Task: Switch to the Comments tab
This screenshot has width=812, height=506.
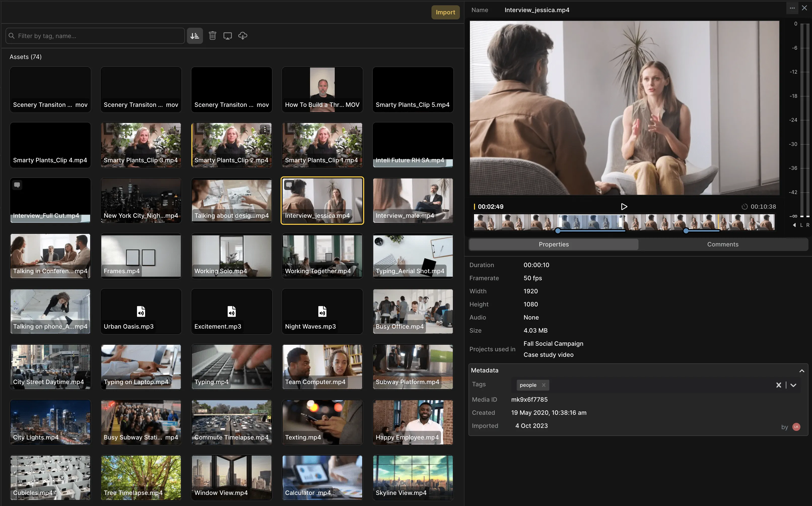Action: 723,244
